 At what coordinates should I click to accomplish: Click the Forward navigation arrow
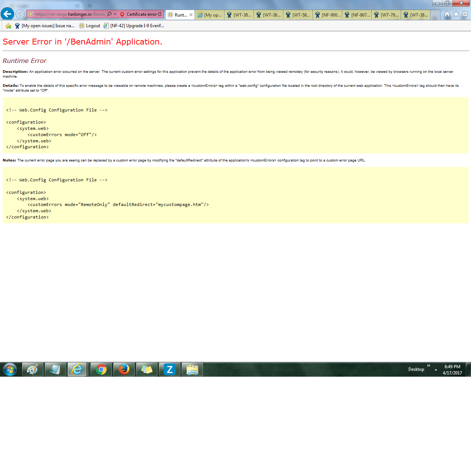click(20, 14)
